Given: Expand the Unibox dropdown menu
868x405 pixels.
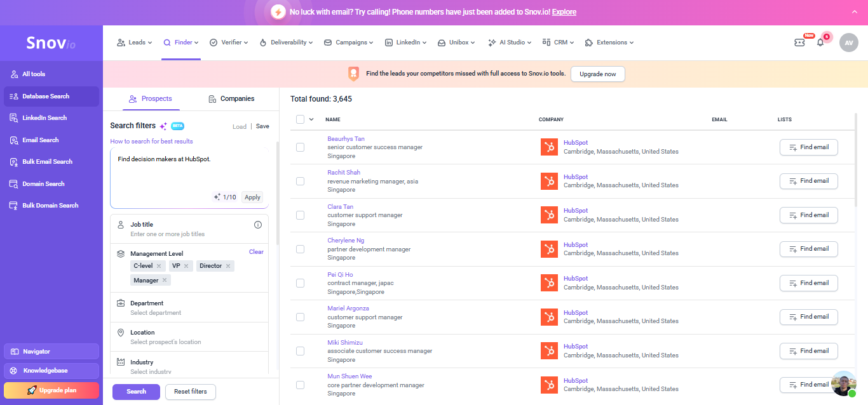Looking at the screenshot, I should 456,43.
